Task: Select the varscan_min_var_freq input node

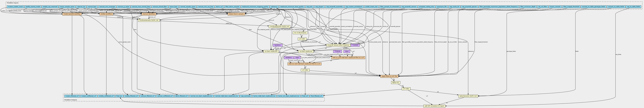Action: [206, 7]
